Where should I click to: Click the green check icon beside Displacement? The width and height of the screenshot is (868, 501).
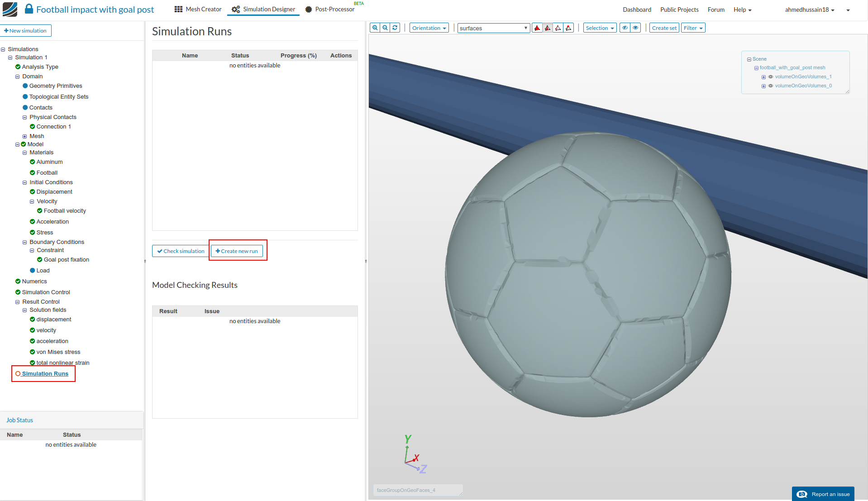[32, 192]
